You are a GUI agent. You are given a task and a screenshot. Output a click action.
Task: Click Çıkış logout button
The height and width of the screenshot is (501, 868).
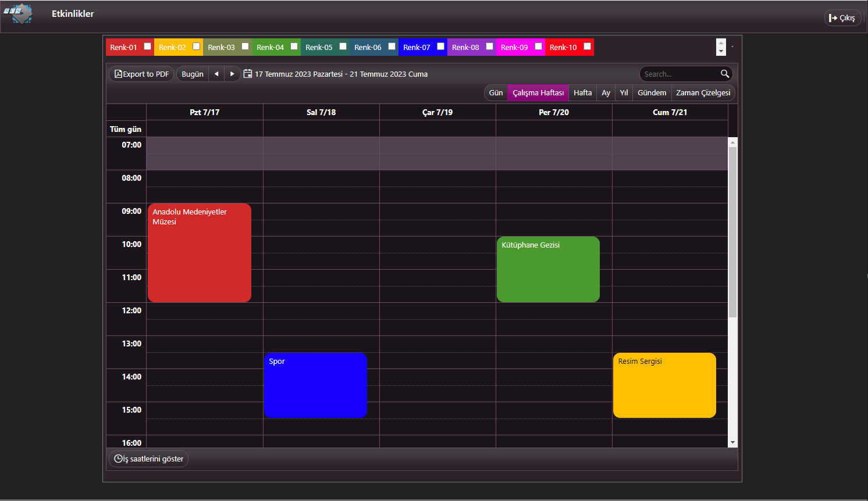tap(842, 18)
